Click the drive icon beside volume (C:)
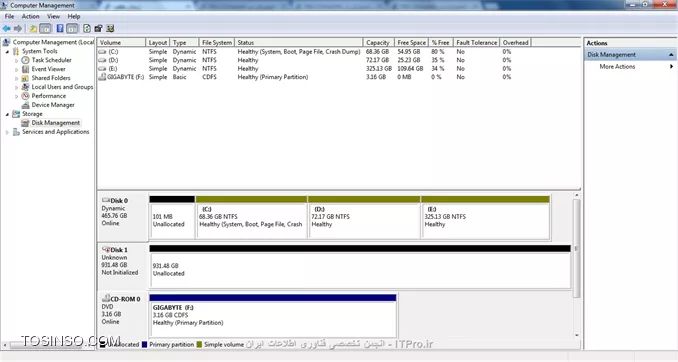Viewport: 678px width, 362px height. (x=102, y=51)
